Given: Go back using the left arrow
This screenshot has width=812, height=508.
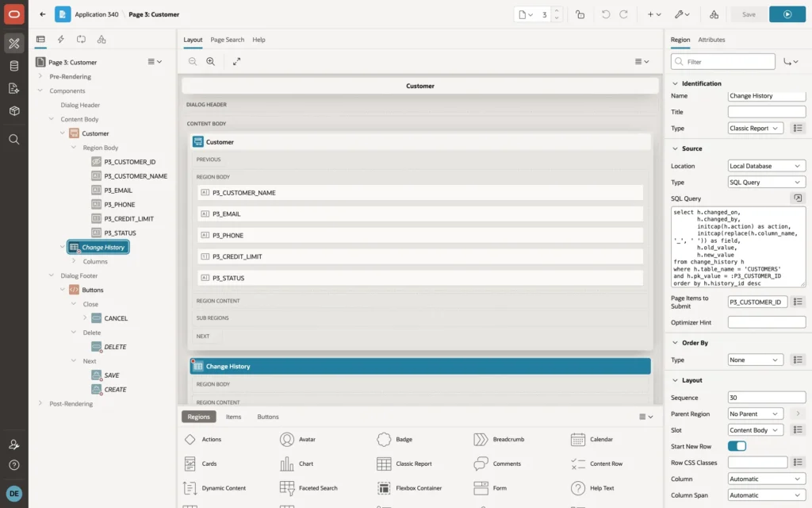Looking at the screenshot, I should [43, 14].
